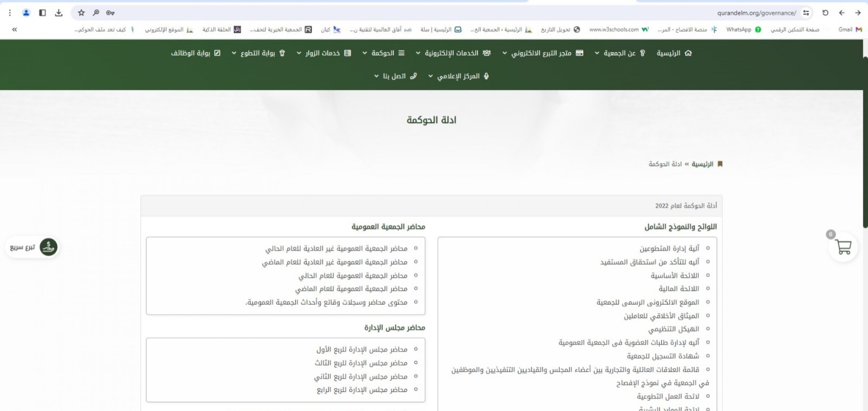Open اللائحة المالية link
868x411 pixels.
click(x=679, y=289)
